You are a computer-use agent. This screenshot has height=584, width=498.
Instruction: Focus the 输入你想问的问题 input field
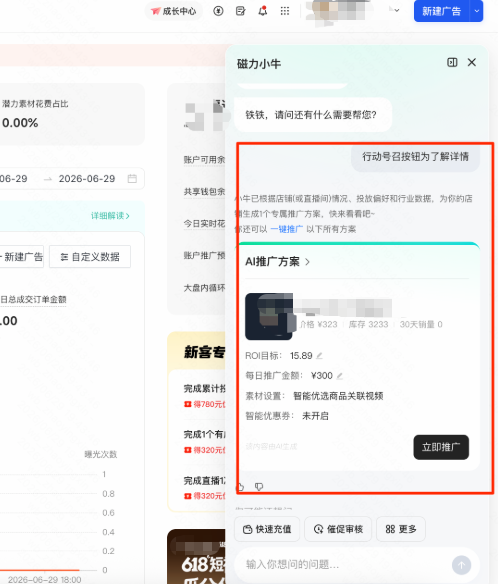(x=343, y=565)
